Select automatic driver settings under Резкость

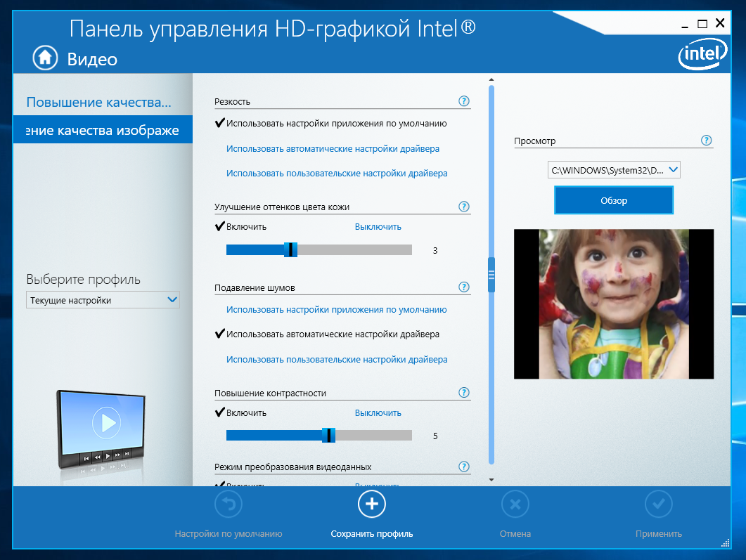(333, 149)
